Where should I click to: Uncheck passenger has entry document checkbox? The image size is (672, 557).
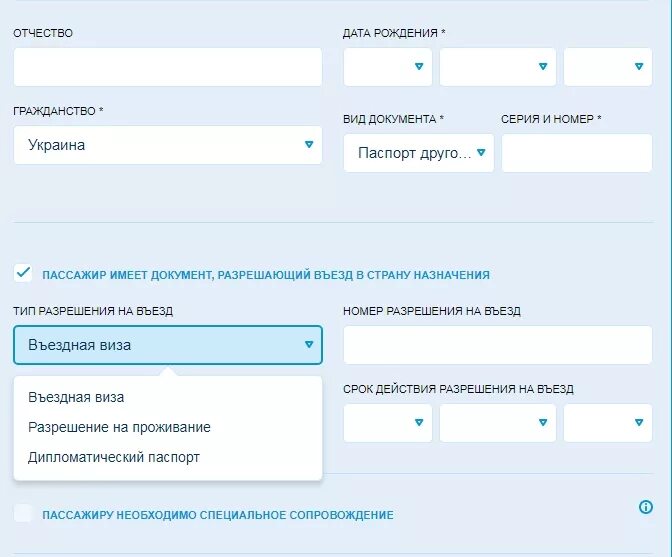(x=23, y=273)
